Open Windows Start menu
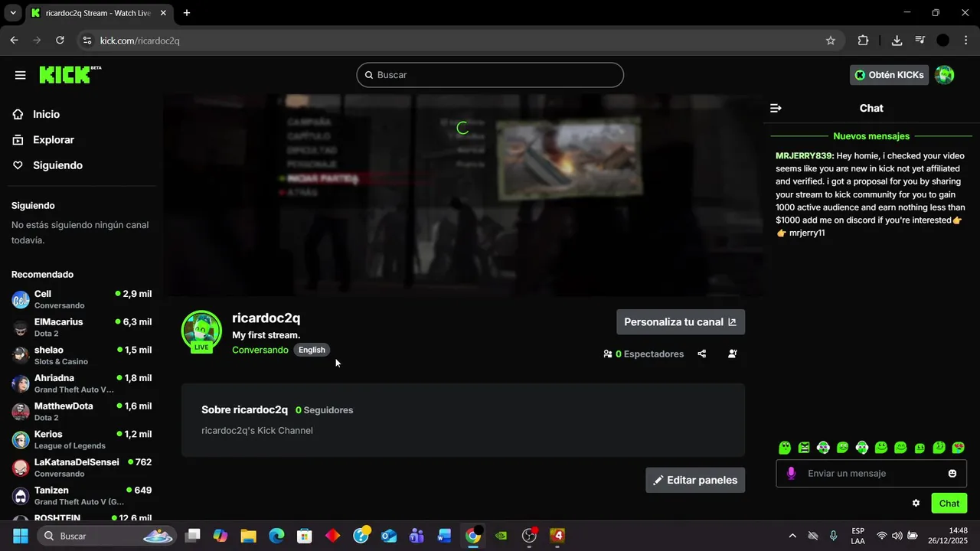 coord(21,536)
